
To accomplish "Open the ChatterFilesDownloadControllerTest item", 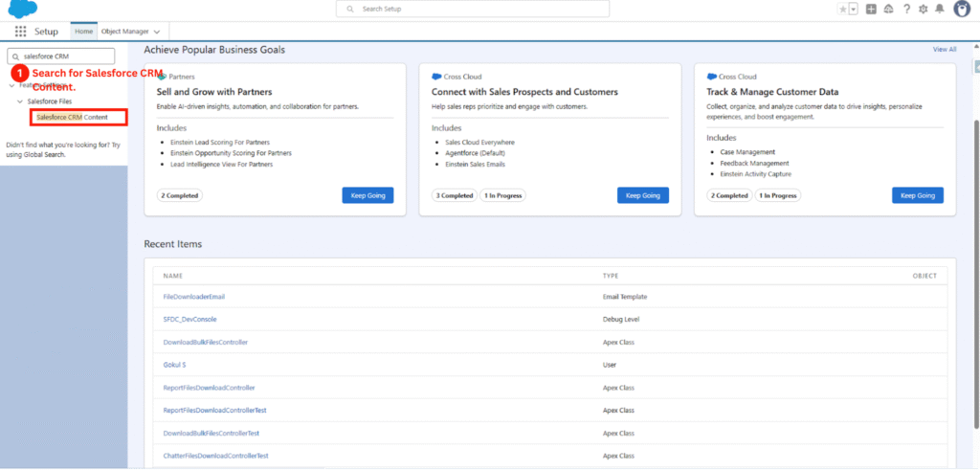I will pos(215,456).
